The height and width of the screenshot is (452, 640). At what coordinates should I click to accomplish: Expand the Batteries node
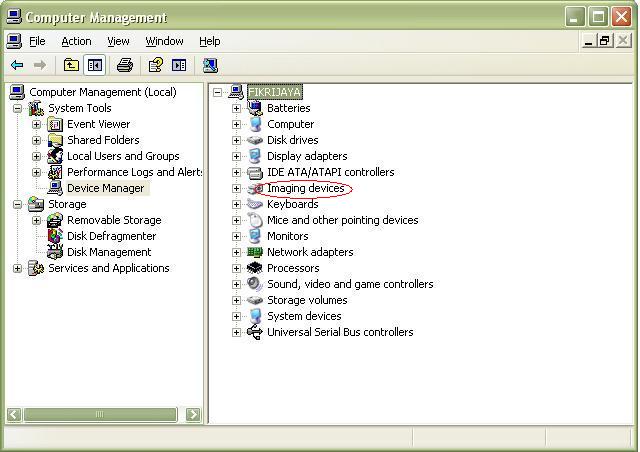click(236, 108)
